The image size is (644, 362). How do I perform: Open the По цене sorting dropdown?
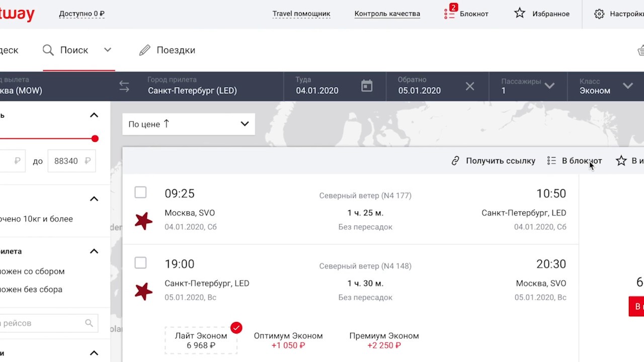[189, 124]
